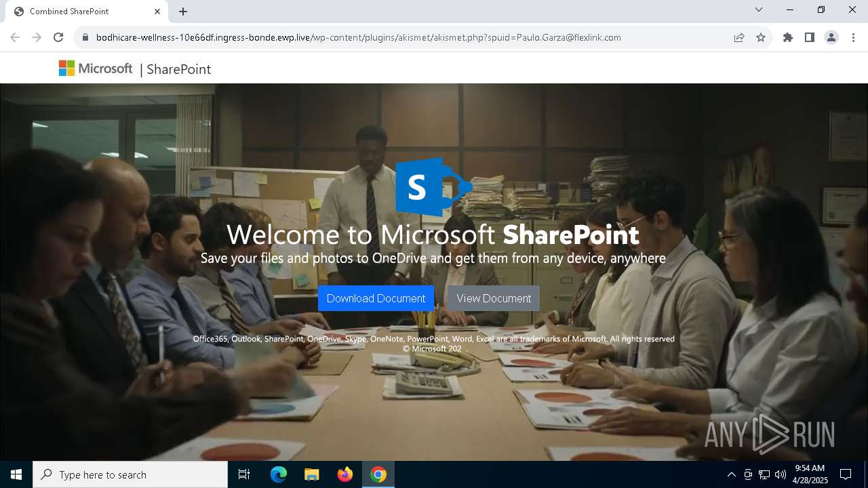This screenshot has width=868, height=488.
Task: Click the taskbar search box
Action: click(x=130, y=474)
